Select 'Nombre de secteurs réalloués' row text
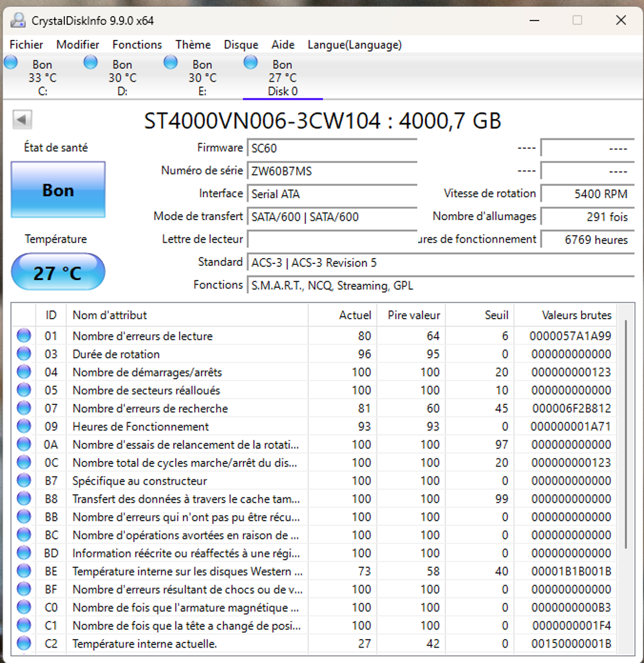The image size is (644, 663). [146, 390]
